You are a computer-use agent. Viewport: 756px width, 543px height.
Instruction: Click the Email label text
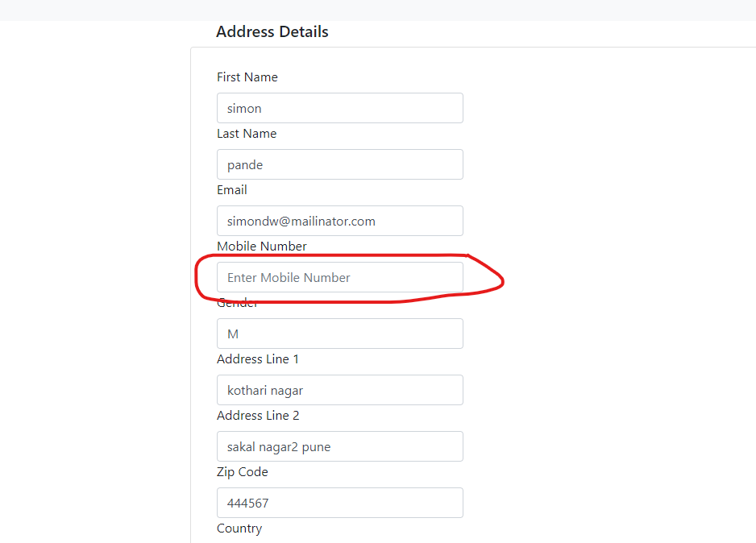click(x=232, y=190)
